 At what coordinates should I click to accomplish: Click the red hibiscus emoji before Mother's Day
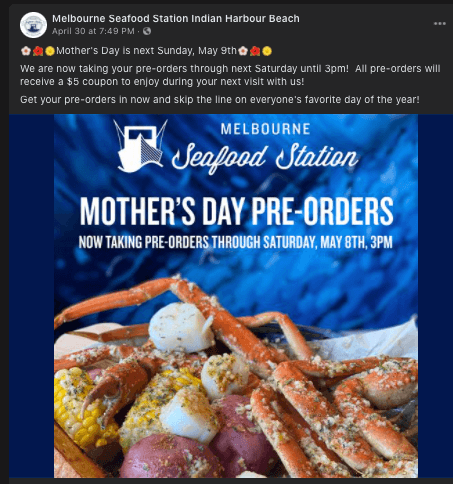coord(38,51)
